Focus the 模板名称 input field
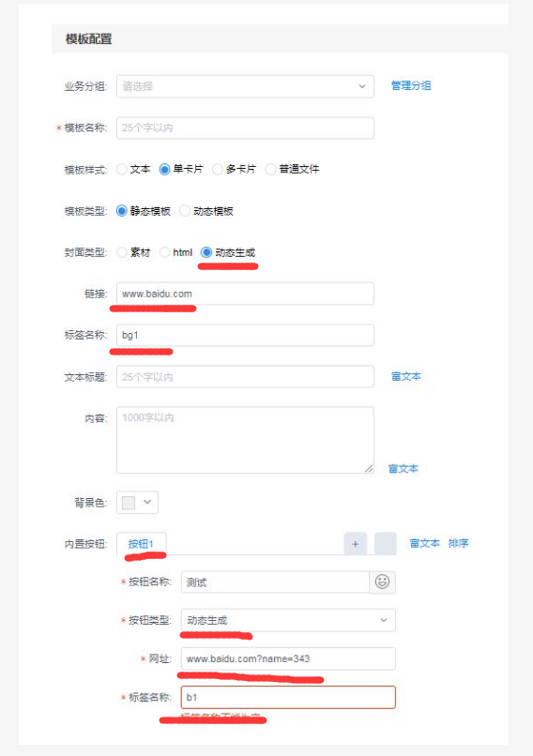533x756 pixels. pos(245,128)
